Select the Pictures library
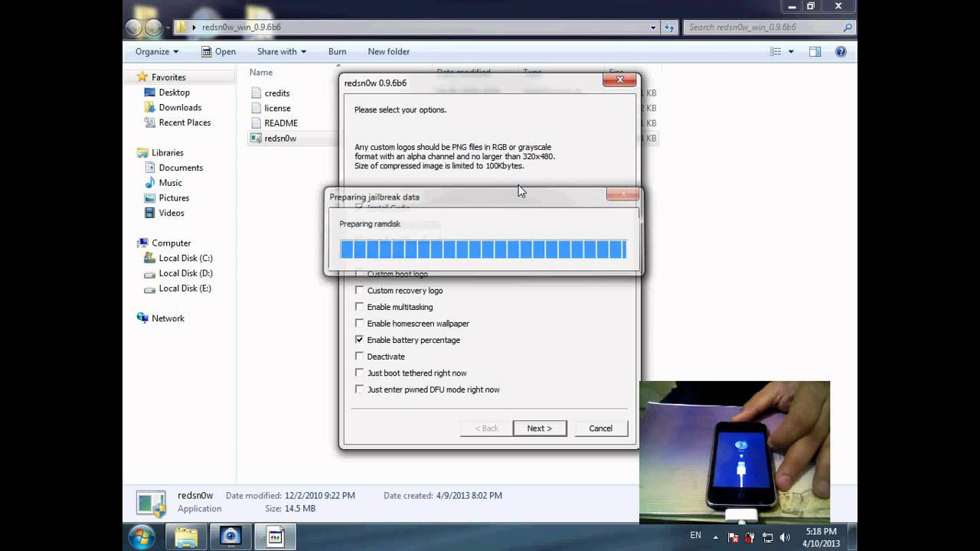The image size is (980, 551). [x=174, y=198]
